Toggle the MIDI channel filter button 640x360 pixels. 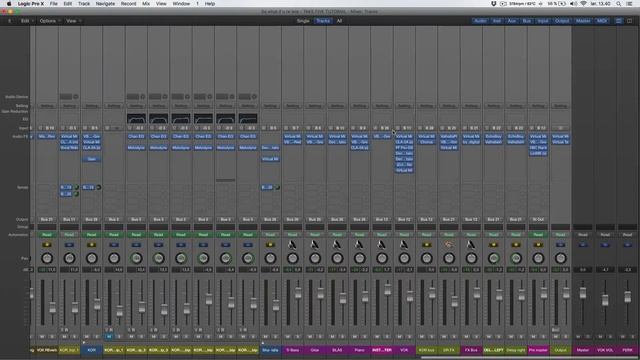pos(602,21)
